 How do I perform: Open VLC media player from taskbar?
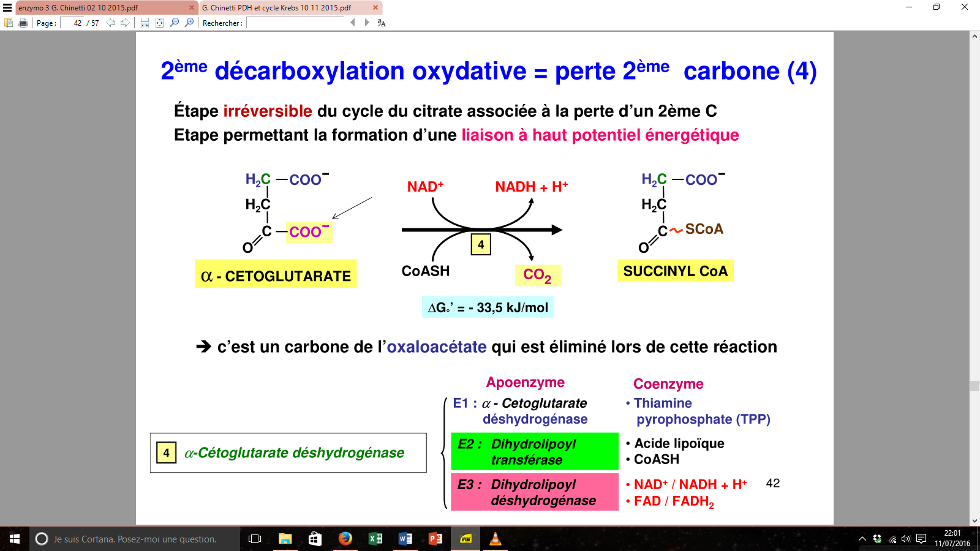click(x=496, y=539)
